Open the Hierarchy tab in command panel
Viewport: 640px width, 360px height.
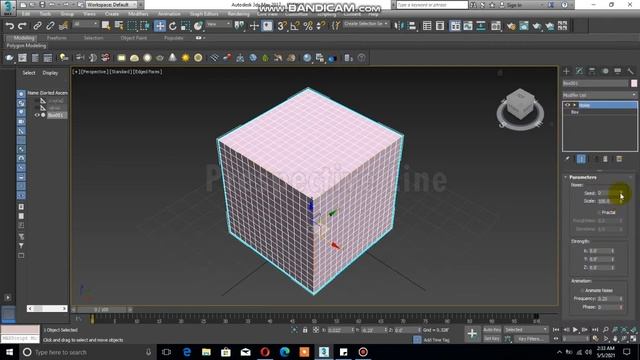click(x=592, y=71)
